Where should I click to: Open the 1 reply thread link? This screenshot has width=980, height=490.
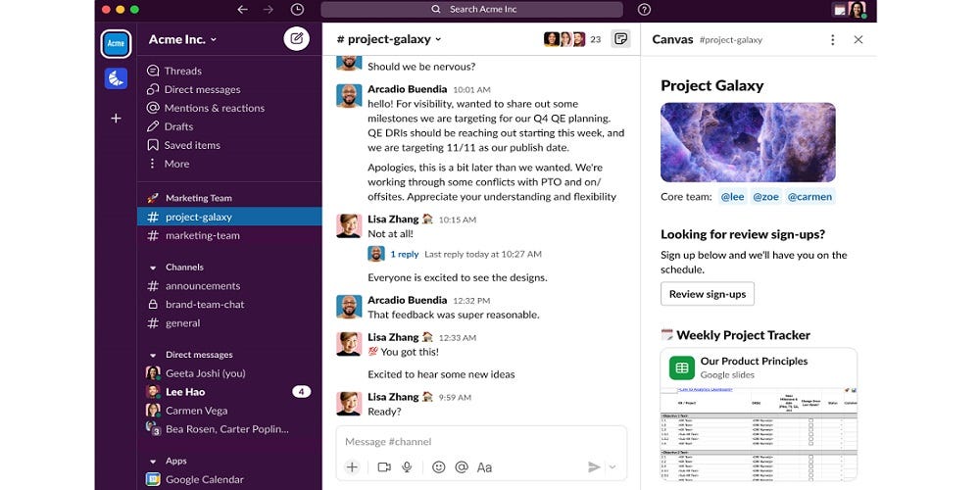point(405,255)
